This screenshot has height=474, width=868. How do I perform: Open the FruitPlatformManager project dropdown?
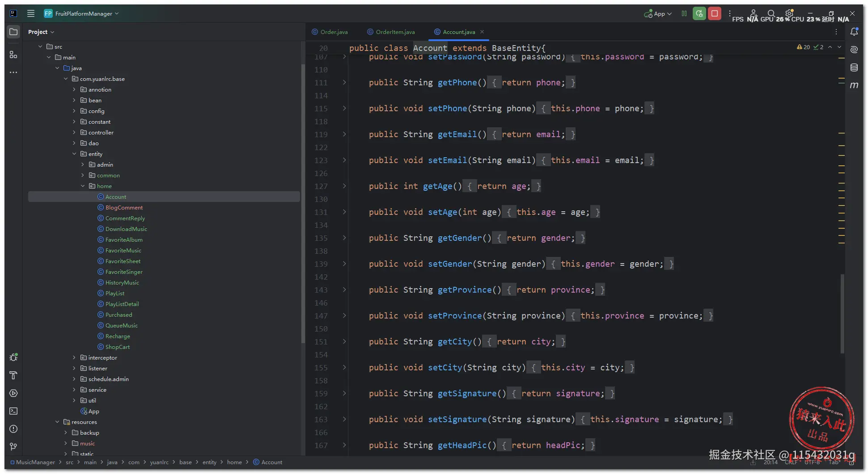(82, 13)
